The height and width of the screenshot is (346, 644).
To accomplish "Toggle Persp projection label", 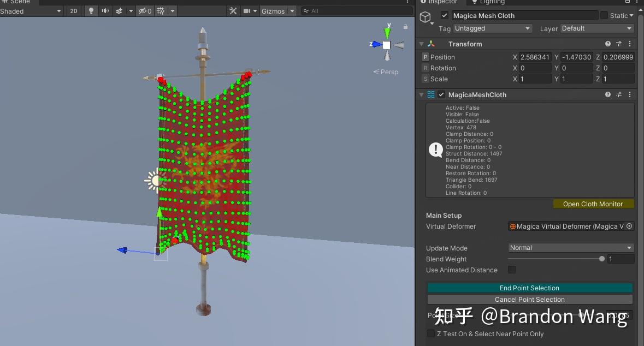I will point(386,72).
